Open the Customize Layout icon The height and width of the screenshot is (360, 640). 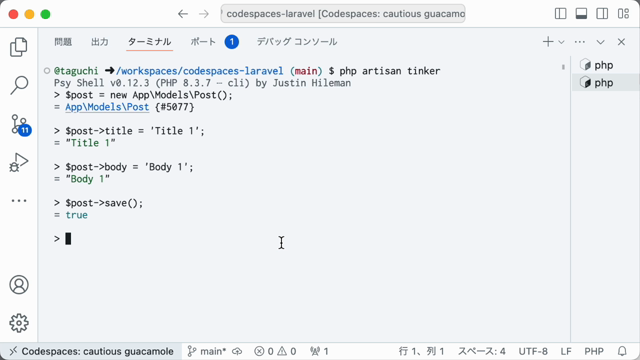(x=623, y=14)
